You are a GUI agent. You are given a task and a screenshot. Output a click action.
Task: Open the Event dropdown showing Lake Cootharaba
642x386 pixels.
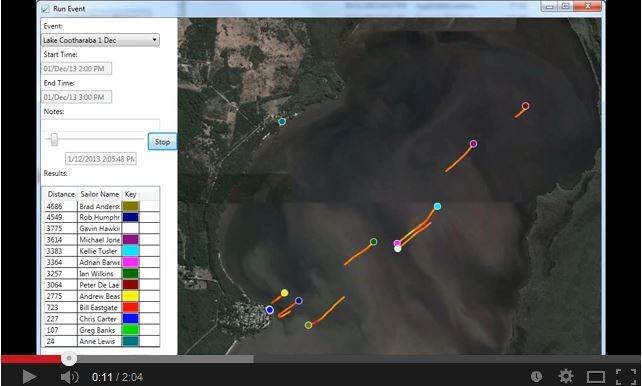pyautogui.click(x=100, y=40)
